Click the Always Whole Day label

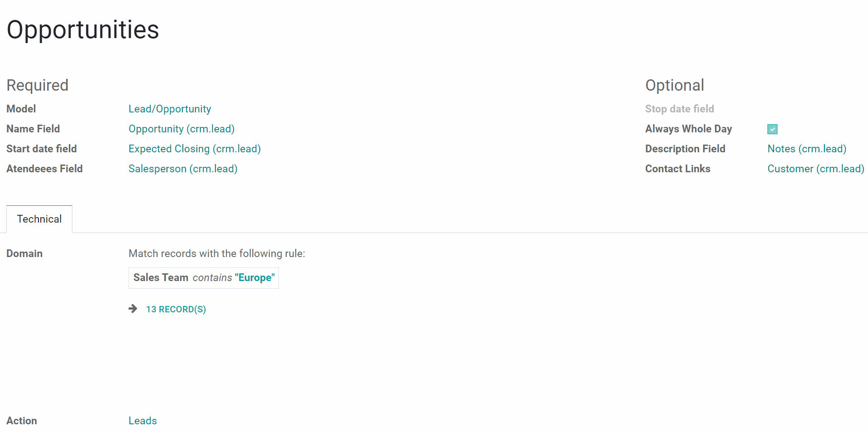click(689, 129)
